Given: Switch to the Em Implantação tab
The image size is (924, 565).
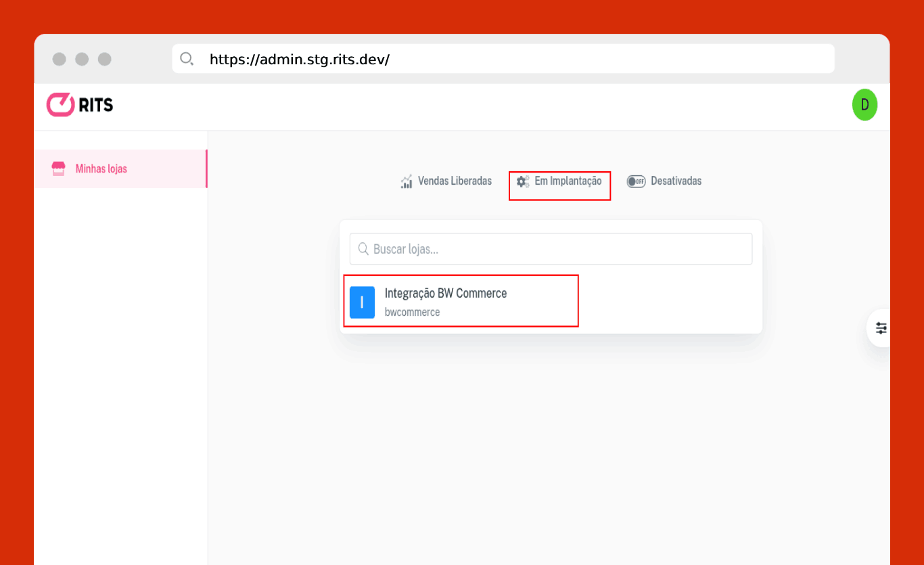Looking at the screenshot, I should tap(559, 181).
